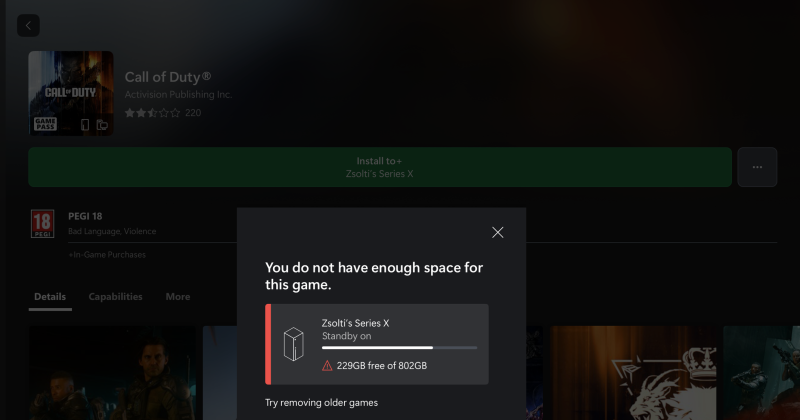Open the lion crest screenshot thumbnail
Viewport: 800px width, 420px height.
[633, 373]
